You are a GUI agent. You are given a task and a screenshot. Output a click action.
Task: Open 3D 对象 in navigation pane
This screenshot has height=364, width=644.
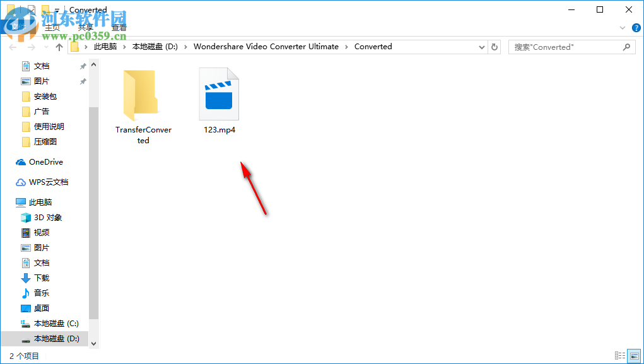click(48, 218)
